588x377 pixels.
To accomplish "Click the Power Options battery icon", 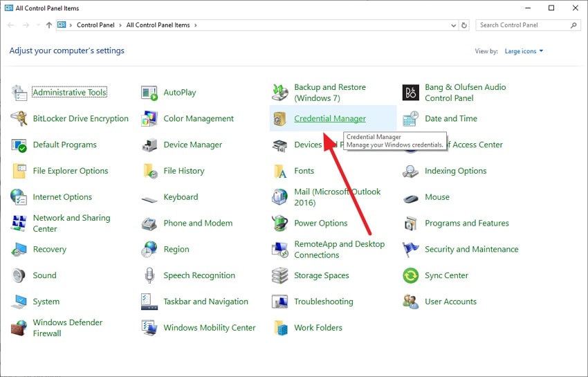I will pyautogui.click(x=279, y=223).
